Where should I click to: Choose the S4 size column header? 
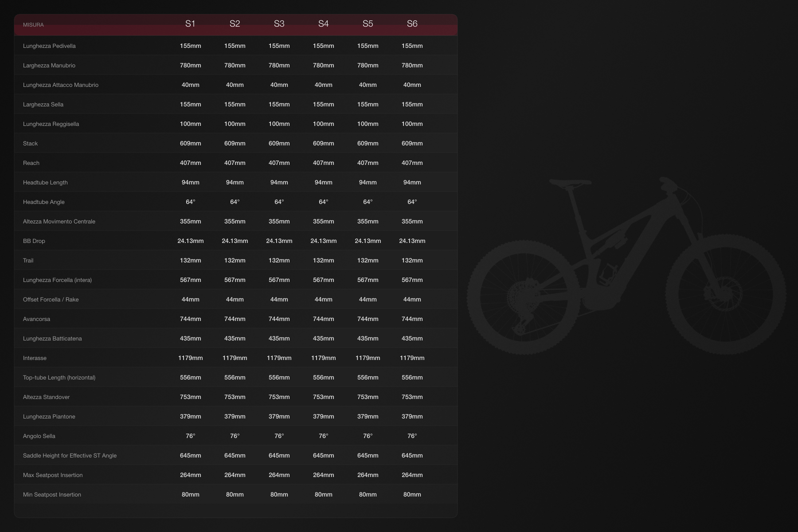(323, 24)
